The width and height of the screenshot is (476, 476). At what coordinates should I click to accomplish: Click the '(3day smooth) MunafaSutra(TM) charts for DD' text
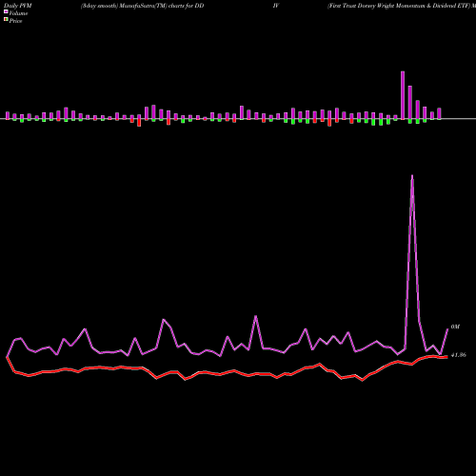tap(142, 6)
